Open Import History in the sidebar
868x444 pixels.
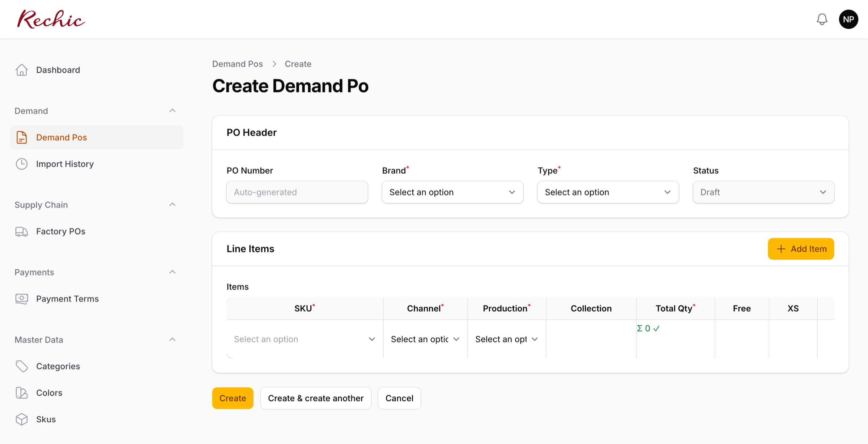pyautogui.click(x=96, y=164)
